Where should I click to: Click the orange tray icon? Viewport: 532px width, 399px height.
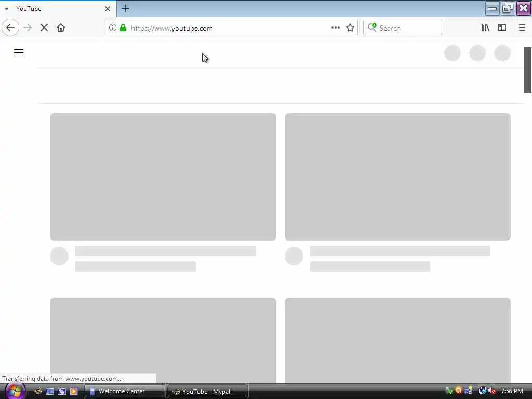click(458, 390)
